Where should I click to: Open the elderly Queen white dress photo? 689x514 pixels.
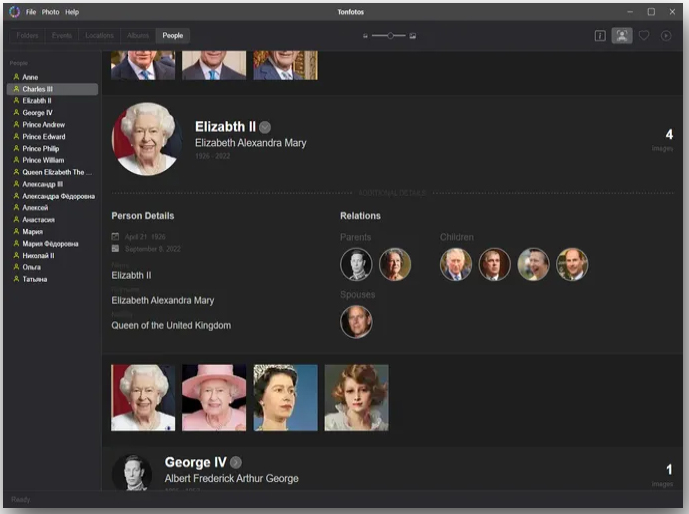(x=143, y=398)
